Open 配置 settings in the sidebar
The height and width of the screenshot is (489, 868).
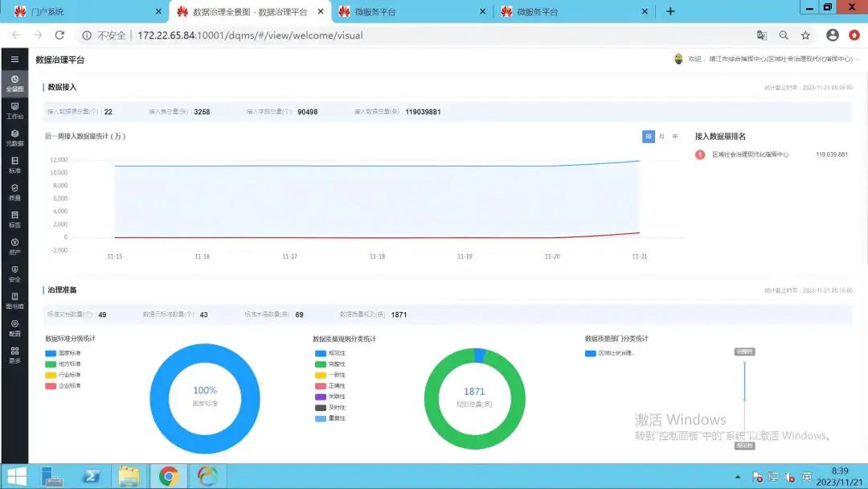[14, 327]
